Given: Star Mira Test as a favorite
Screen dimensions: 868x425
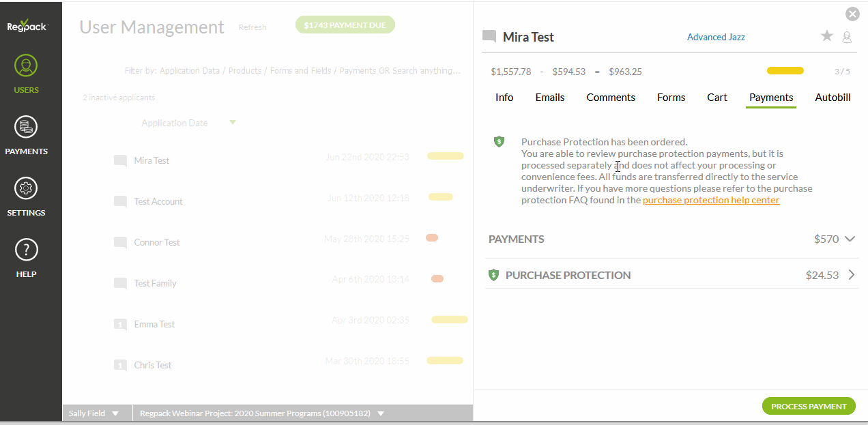Looking at the screenshot, I should click(826, 37).
